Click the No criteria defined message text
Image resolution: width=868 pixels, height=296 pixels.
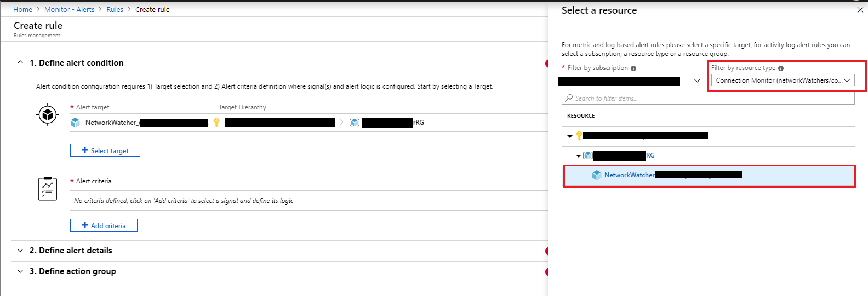tap(184, 201)
